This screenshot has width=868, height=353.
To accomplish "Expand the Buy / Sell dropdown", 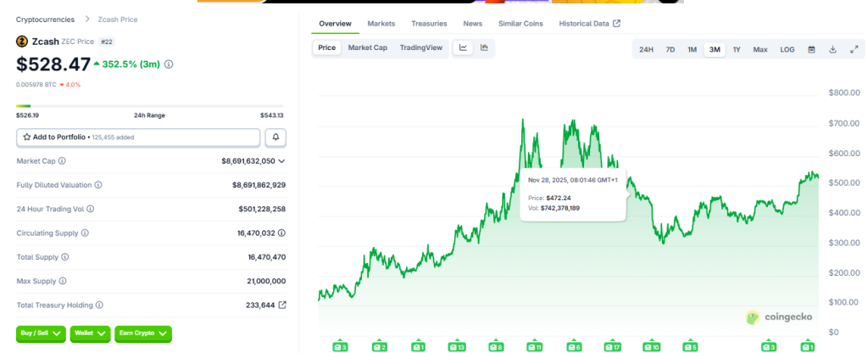I will [x=41, y=334].
